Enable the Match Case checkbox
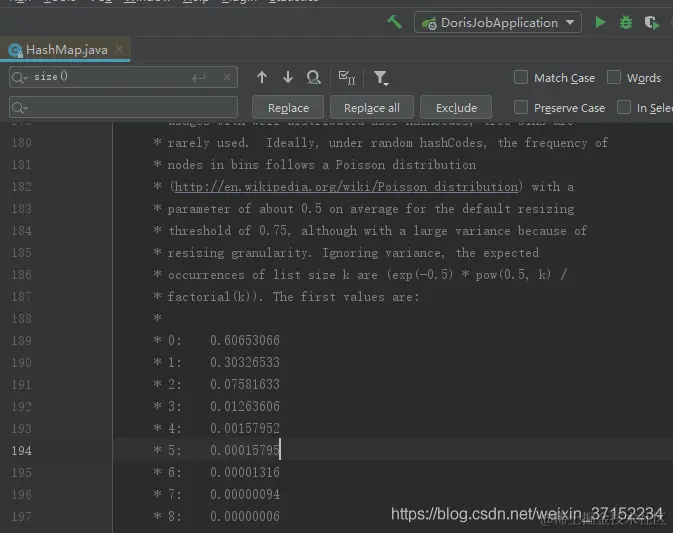The image size is (673, 533). click(x=521, y=77)
